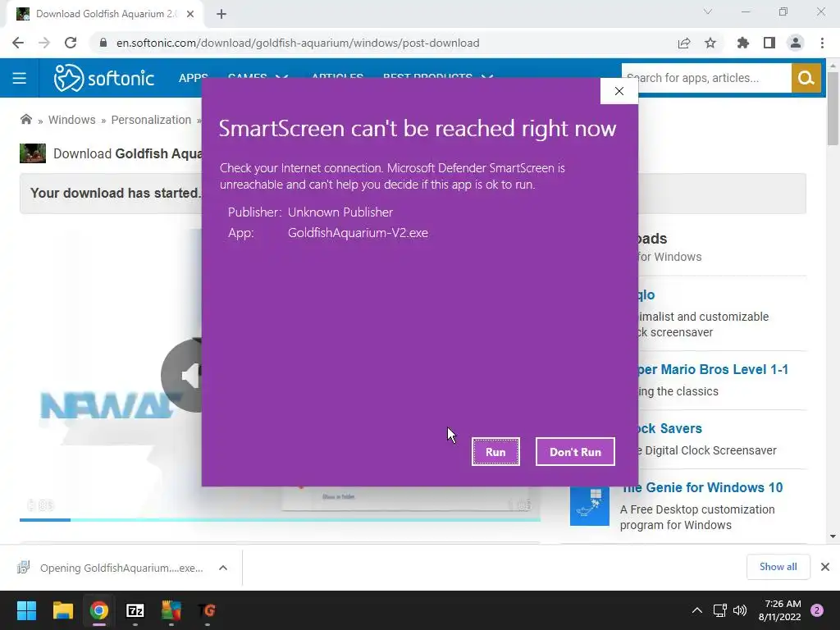Image resolution: width=840 pixels, height=630 pixels.
Task: Click the Softonic logo
Action: [x=104, y=78]
